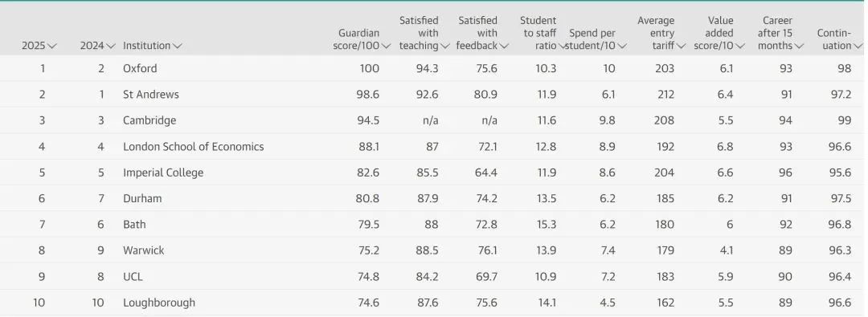Sort by Satisfied with teaching chevron
Image resolution: width=868 pixels, height=317 pixels.
click(x=445, y=46)
